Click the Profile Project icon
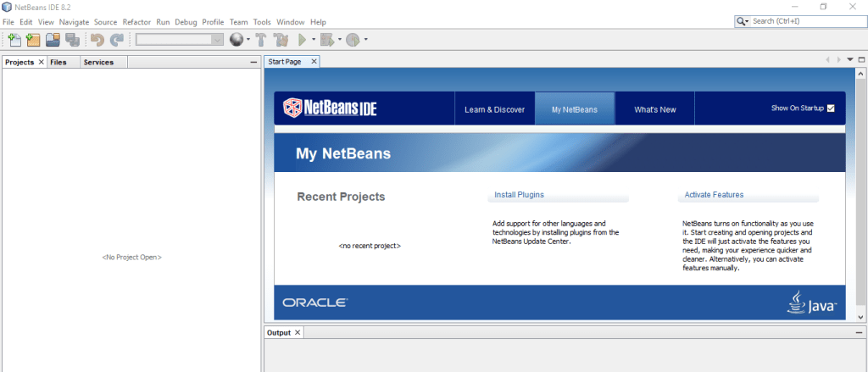Viewport: 868px width, 372px height. (x=353, y=40)
